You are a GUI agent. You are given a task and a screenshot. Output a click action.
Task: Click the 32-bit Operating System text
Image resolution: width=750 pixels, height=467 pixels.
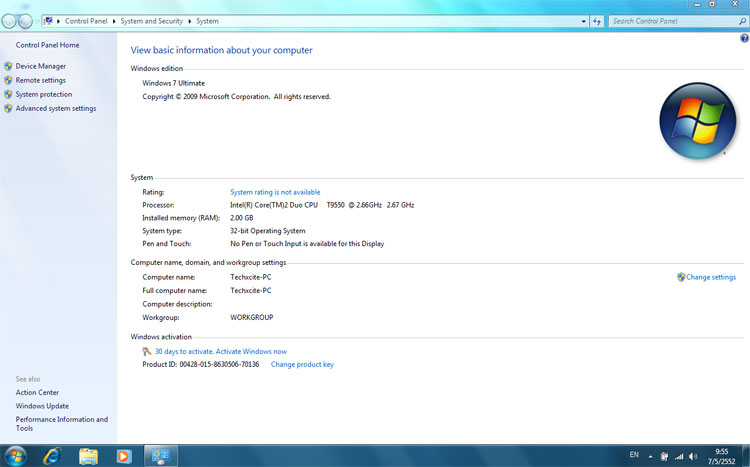pyautogui.click(x=267, y=231)
